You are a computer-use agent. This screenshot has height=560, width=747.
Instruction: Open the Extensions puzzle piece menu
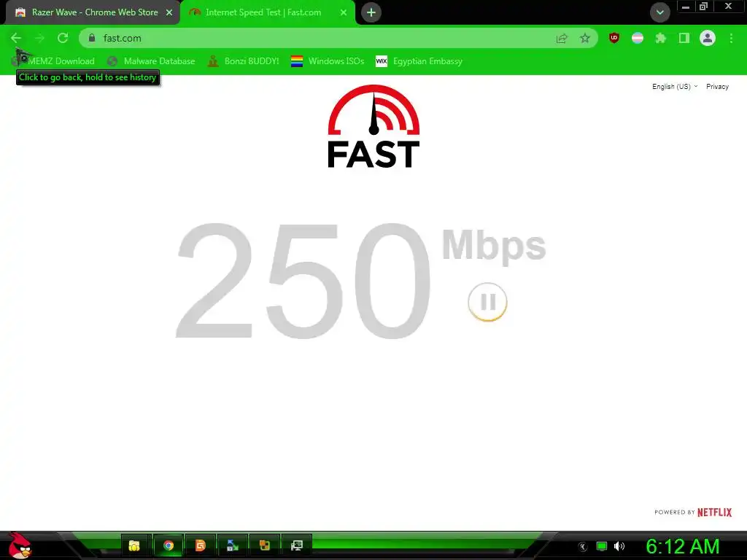660,38
